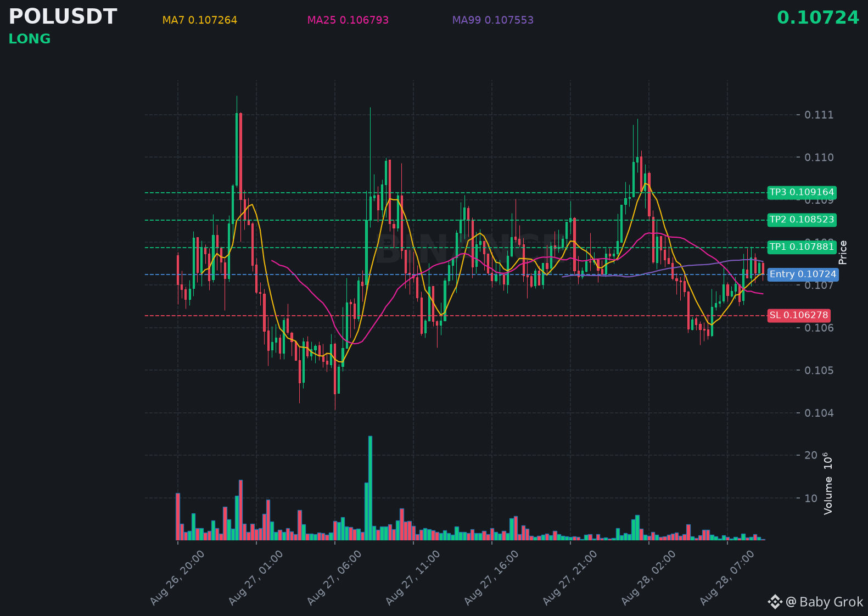This screenshot has height=616, width=868.
Task: Click the Entry 0.10724 tag
Action: coord(803,275)
